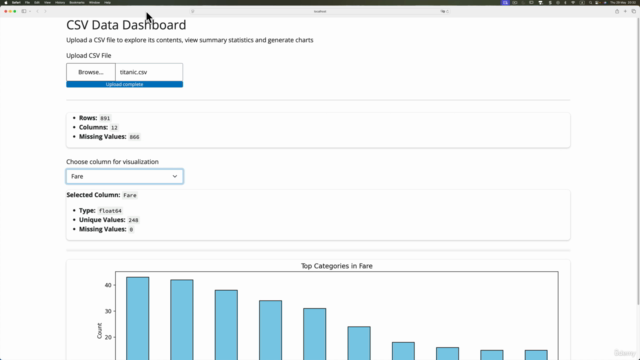Open the File menu
This screenshot has width=640, height=360.
(x=27, y=2)
